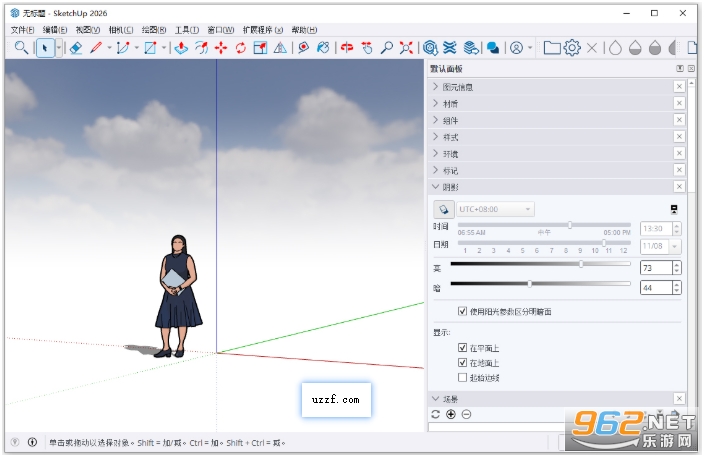Click the stacked layers toolbar icon
This screenshot has height=457, width=704.
click(471, 48)
